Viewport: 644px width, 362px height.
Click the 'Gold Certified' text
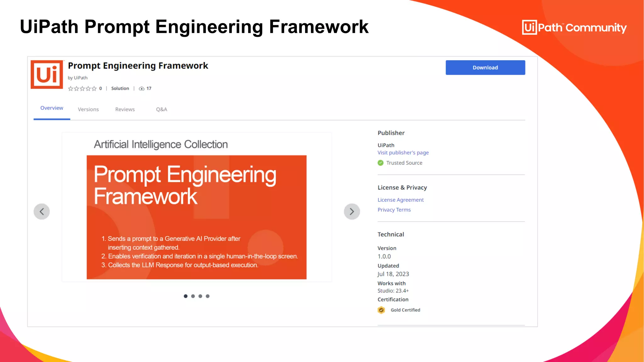point(405,310)
